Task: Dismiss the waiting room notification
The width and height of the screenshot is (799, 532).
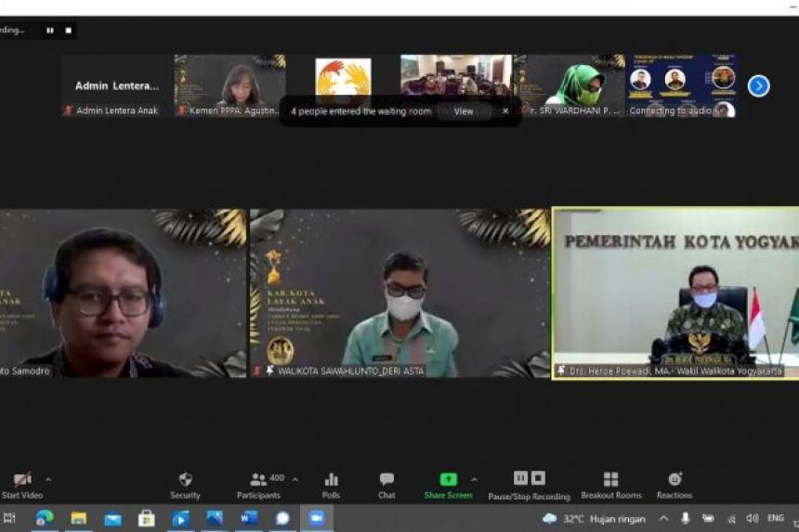Action: 505,111
